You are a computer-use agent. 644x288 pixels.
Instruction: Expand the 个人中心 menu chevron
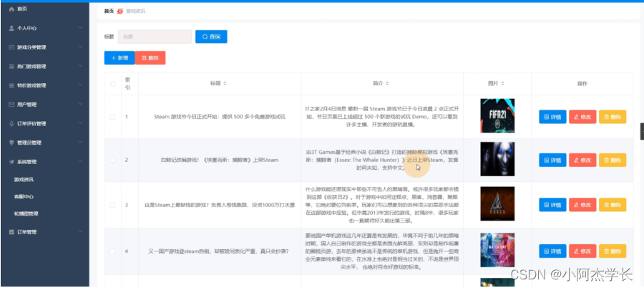[x=80, y=28]
